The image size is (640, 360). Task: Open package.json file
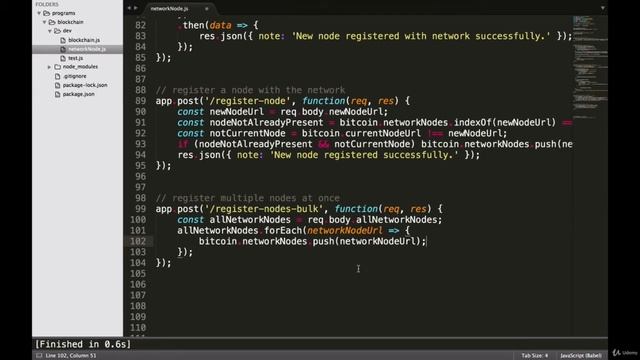[78, 94]
